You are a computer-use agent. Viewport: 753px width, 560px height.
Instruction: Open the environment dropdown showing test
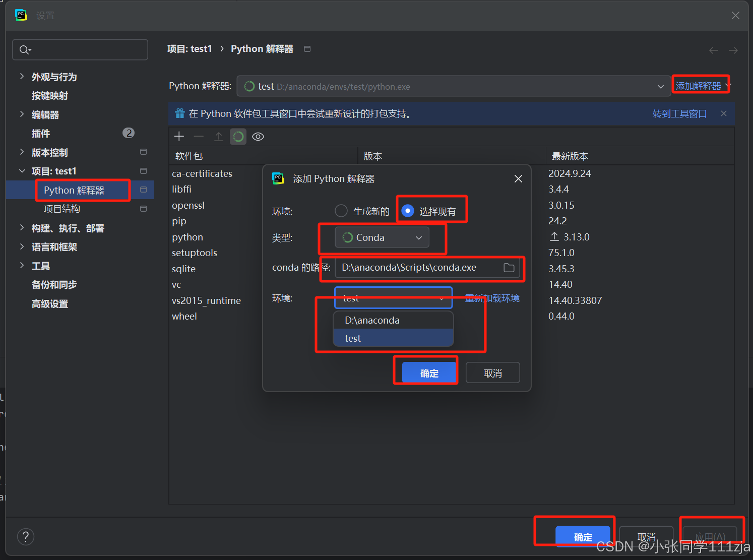point(393,298)
